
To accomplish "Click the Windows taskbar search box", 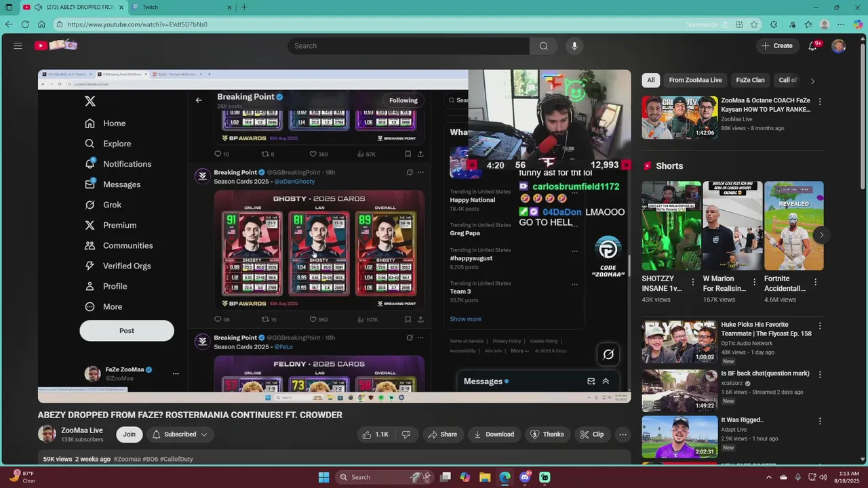I will pos(384,477).
